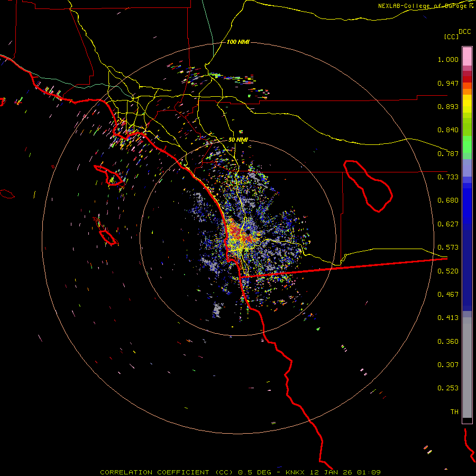Click the 0.307 scale value
Image resolution: width=476 pixels, height=476 pixels.
coord(448,365)
